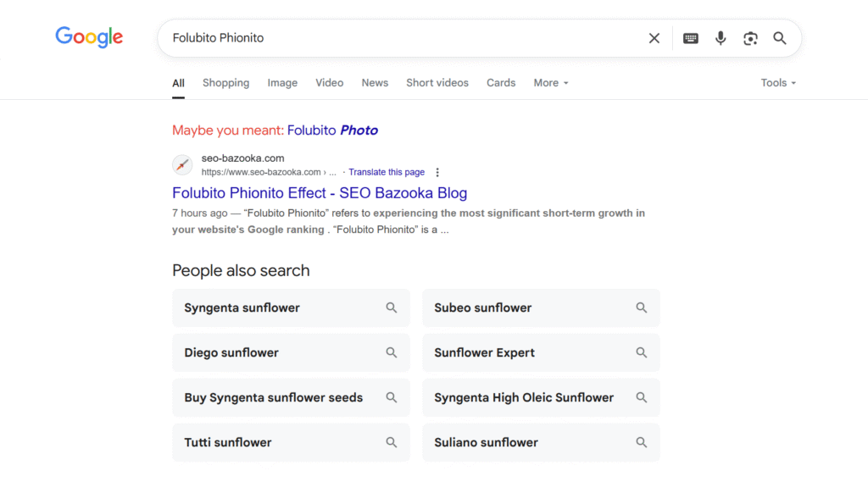868x493 pixels.
Task: Open the three-dot menu for seo-bazooka result
Action: (x=437, y=172)
